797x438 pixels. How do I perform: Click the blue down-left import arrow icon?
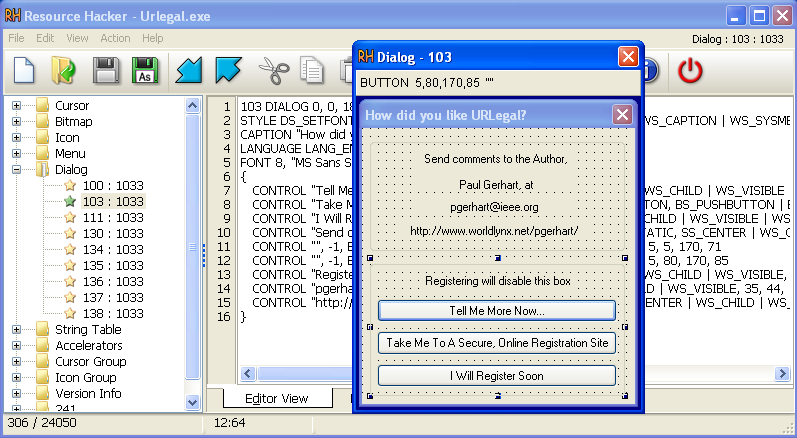tap(189, 70)
